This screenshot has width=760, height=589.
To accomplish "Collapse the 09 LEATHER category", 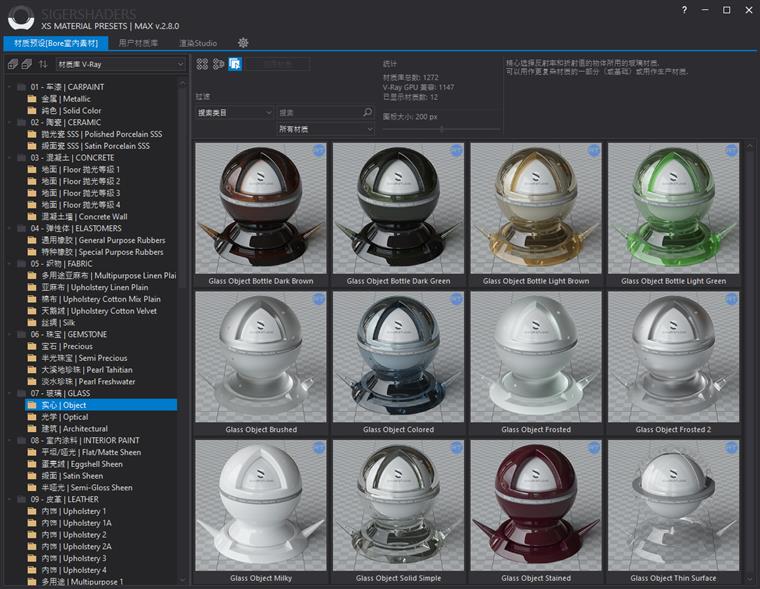I will 10,499.
